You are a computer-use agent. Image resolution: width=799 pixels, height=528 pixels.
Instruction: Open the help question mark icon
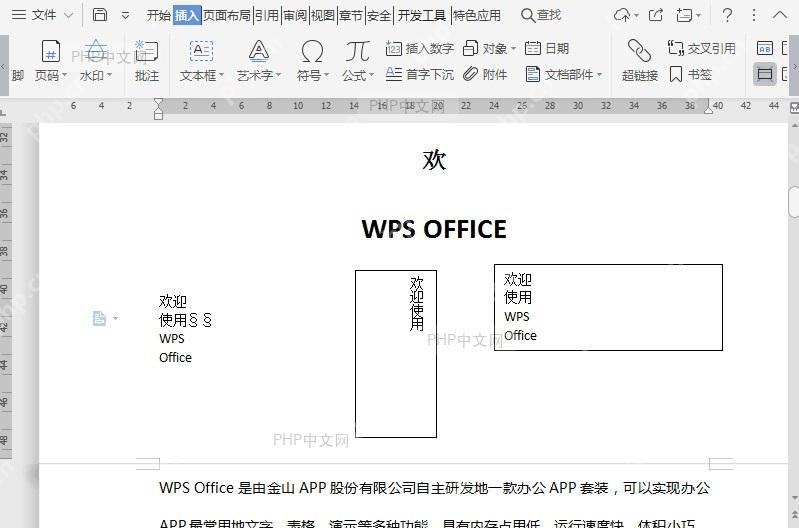727,15
